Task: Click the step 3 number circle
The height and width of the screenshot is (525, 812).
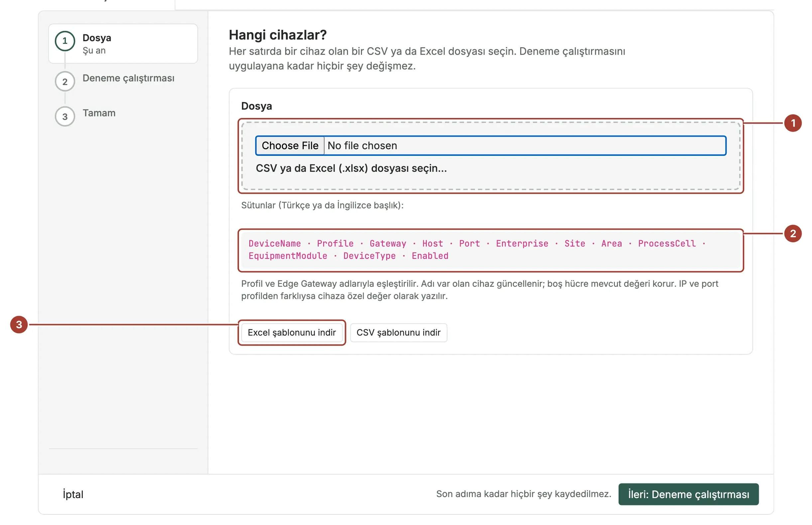Action: (x=65, y=117)
